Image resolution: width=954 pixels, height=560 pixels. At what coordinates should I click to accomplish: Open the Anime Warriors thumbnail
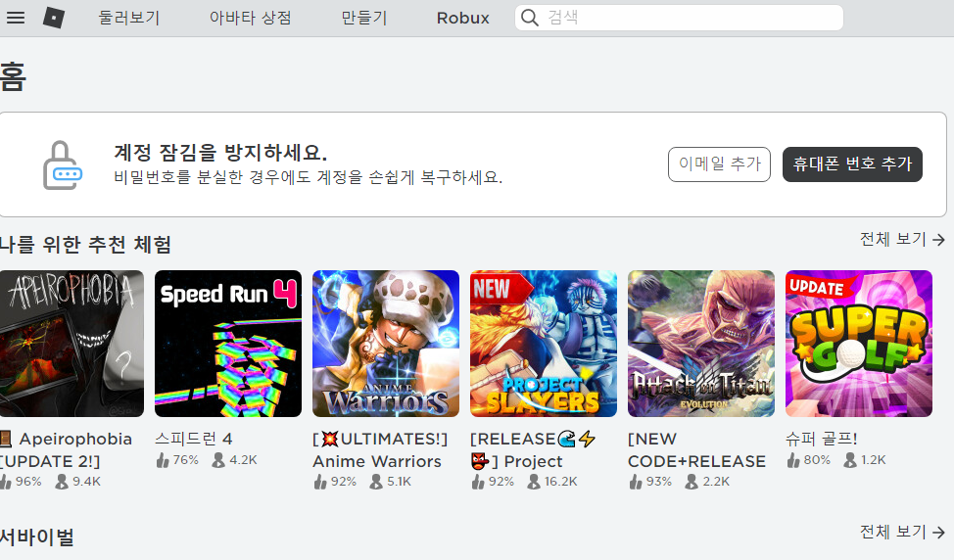[386, 344]
